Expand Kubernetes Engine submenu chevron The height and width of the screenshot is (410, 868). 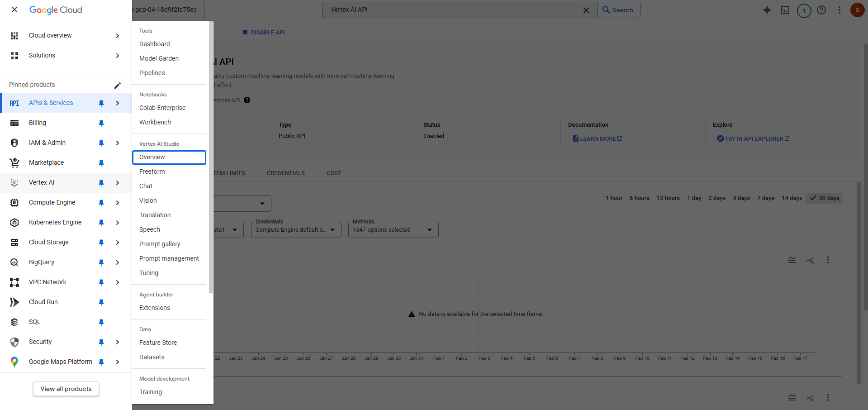[x=118, y=223]
